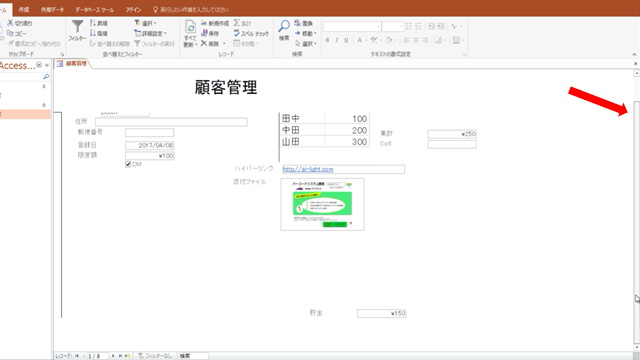Click the decrease indent icon
The height and width of the screenshot is (360, 640).
[x=431, y=26]
